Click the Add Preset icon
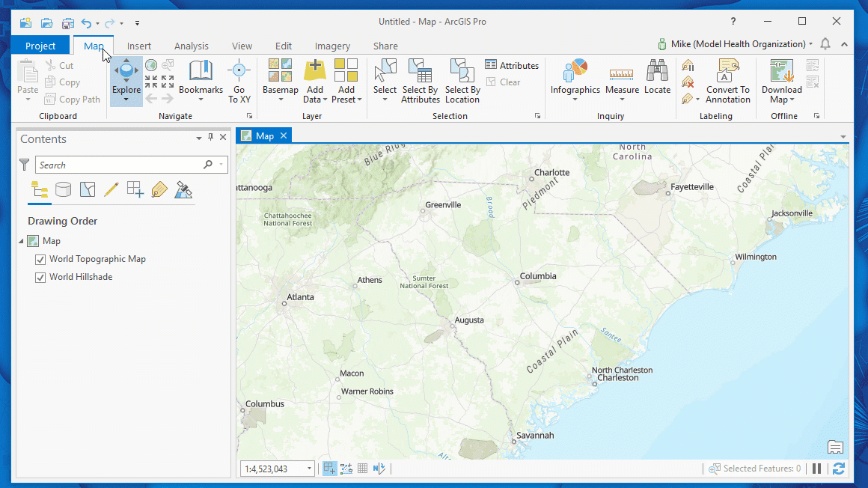The width and height of the screenshot is (868, 488). pyautogui.click(x=346, y=70)
